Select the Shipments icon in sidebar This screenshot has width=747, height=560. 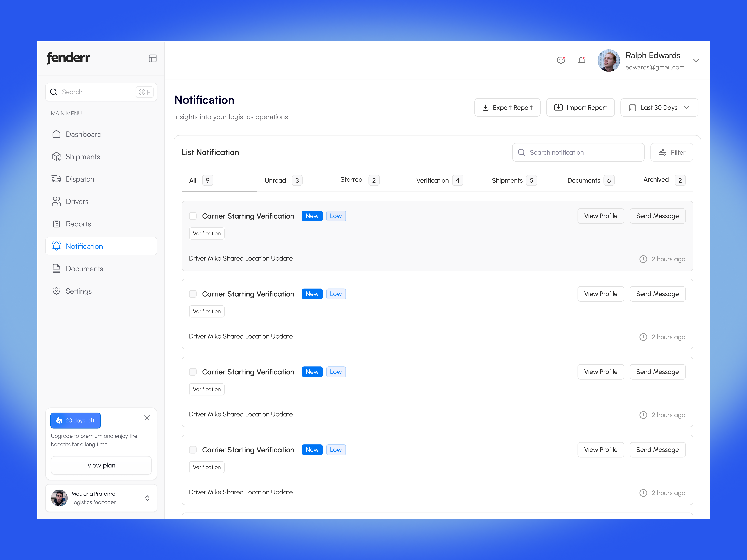(56, 156)
